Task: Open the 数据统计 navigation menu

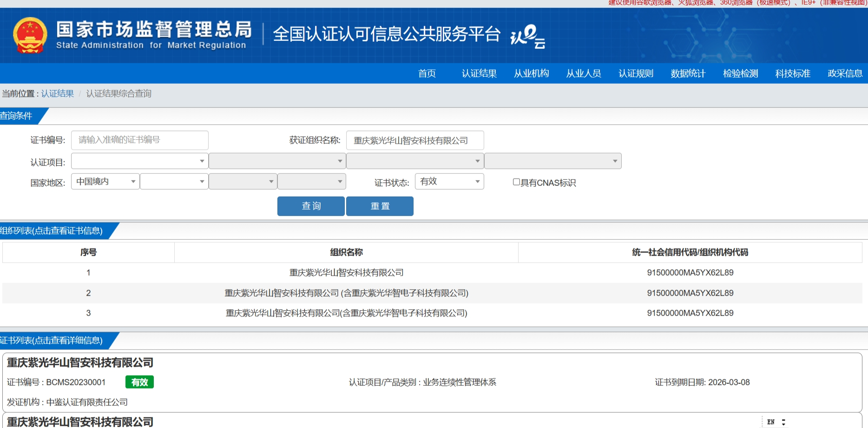Action: [x=688, y=73]
